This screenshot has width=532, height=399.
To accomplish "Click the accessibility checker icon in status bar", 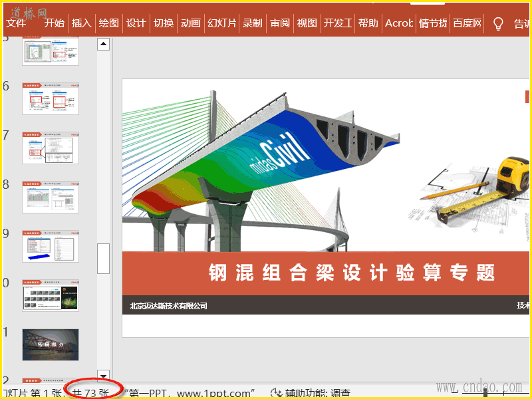I will tap(276, 394).
